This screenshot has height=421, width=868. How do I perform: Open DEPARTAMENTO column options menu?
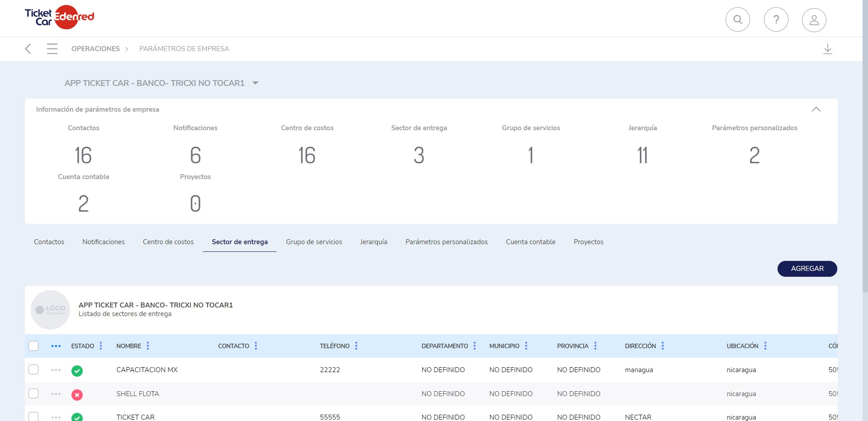click(475, 346)
